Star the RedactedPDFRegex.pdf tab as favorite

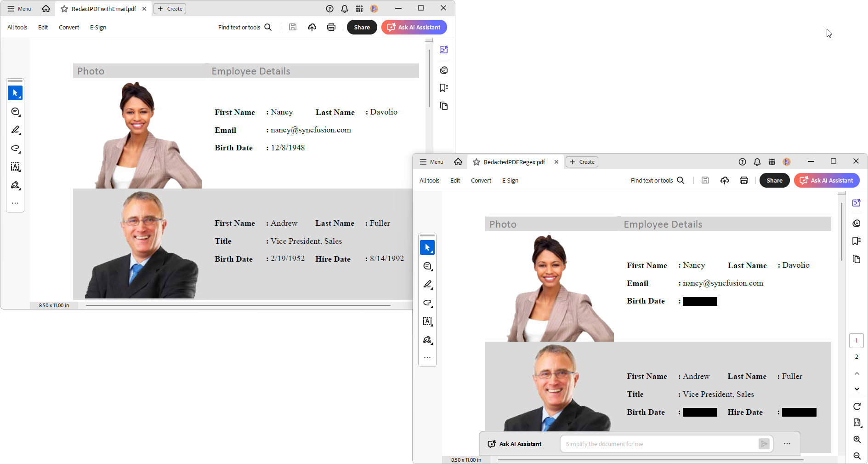coord(477,162)
